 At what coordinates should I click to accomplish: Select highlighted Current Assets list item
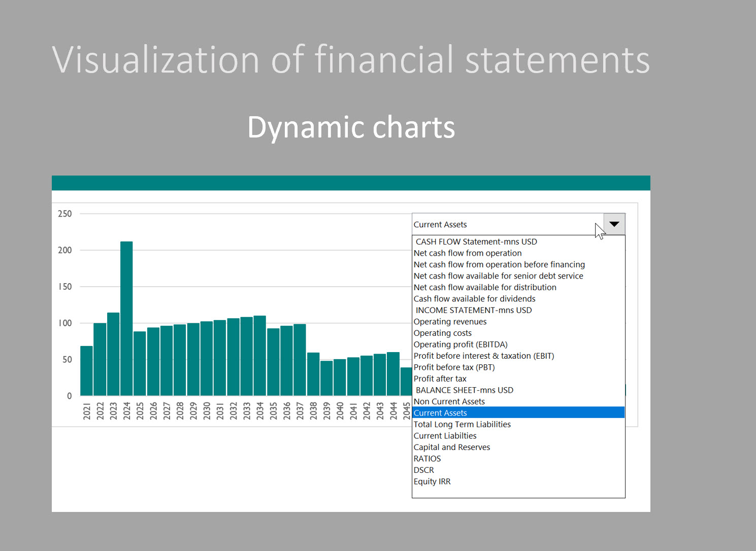pyautogui.click(x=518, y=413)
